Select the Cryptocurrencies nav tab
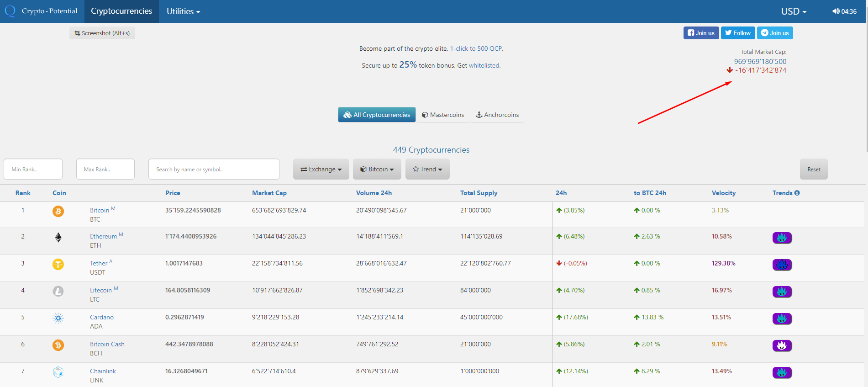868x387 pixels. coord(121,11)
